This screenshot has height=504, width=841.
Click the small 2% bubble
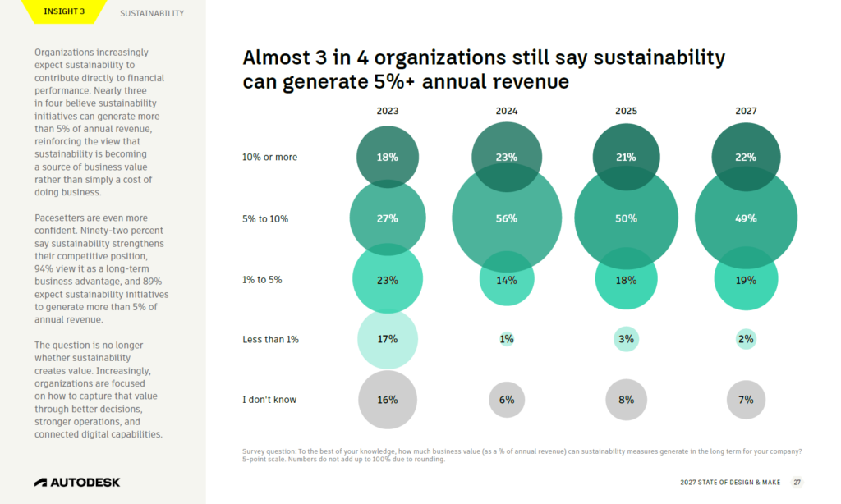[x=746, y=339]
